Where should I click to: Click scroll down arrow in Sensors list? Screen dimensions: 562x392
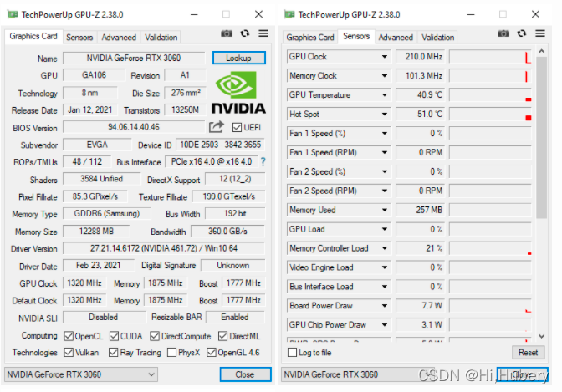(x=542, y=337)
